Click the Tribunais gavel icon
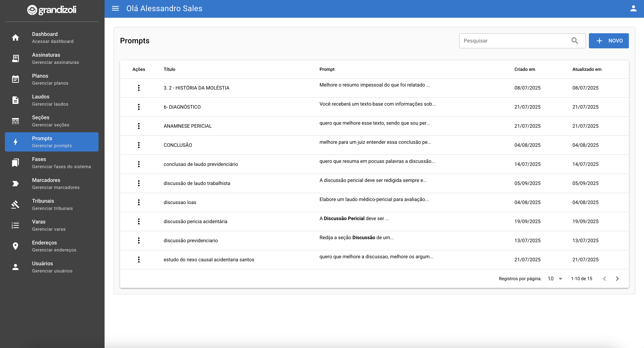The image size is (644, 348). (15, 204)
